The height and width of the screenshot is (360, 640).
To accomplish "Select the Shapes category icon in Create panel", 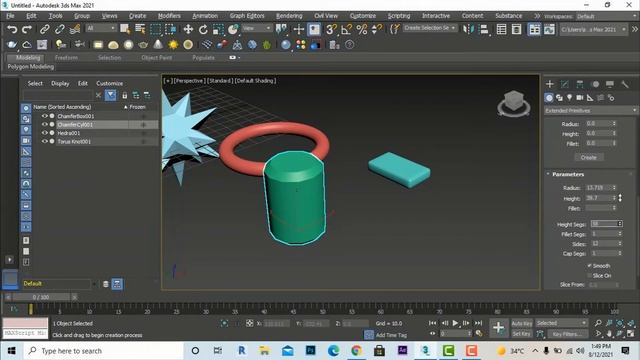I will pyautogui.click(x=559, y=98).
